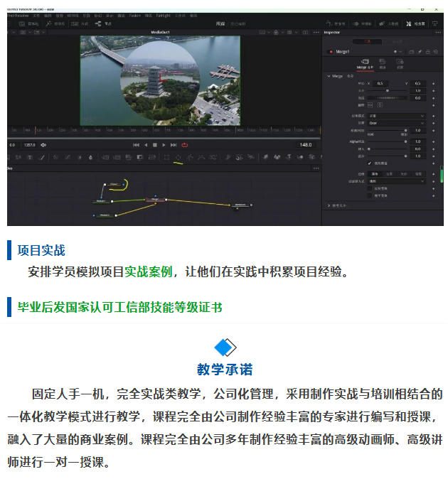Click the Inspector panel three-dots menu
448x479 pixels.
pos(437,33)
